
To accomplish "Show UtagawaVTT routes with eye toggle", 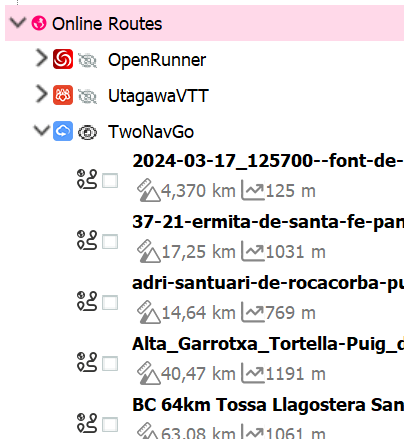I will [x=87, y=96].
